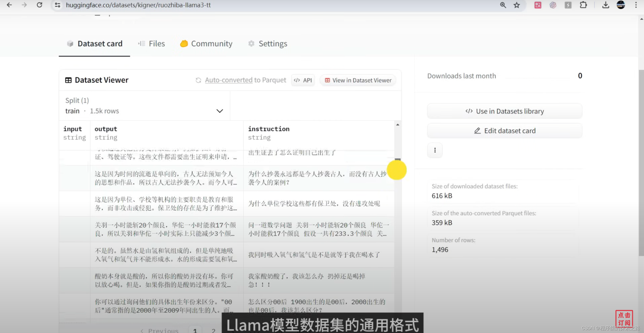
Task: Click the address bar URL field
Action: point(138,5)
